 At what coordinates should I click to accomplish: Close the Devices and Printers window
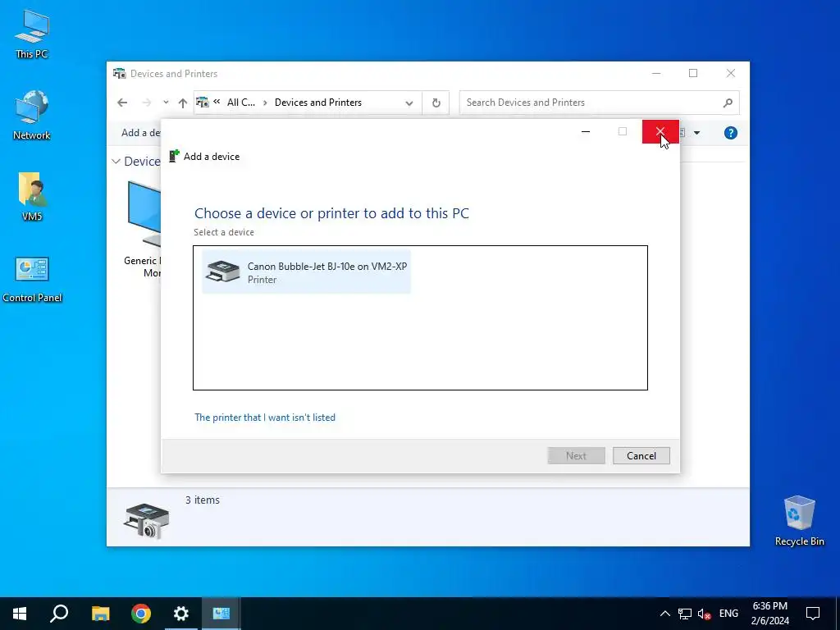(731, 73)
